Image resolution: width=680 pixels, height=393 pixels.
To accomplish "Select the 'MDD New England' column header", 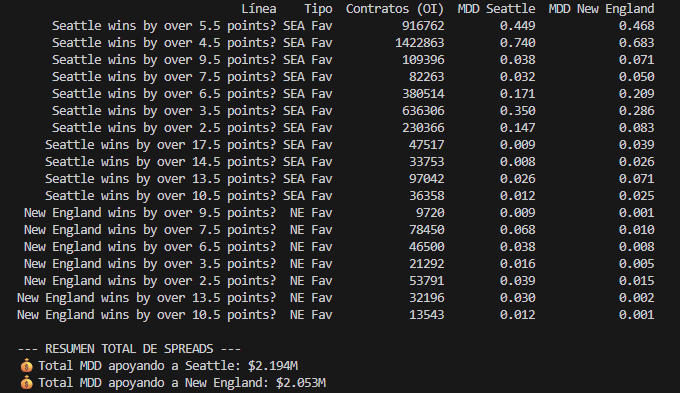I will (601, 9).
